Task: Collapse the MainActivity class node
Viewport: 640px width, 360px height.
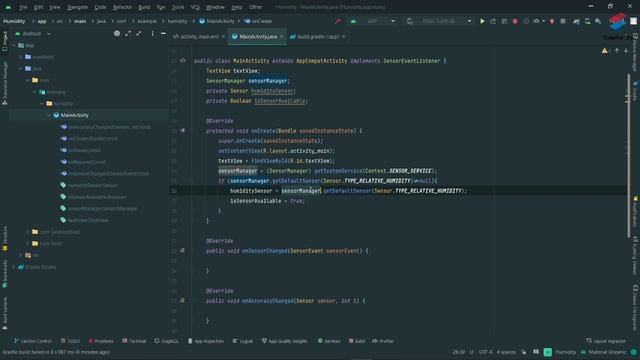Action: 49,115
